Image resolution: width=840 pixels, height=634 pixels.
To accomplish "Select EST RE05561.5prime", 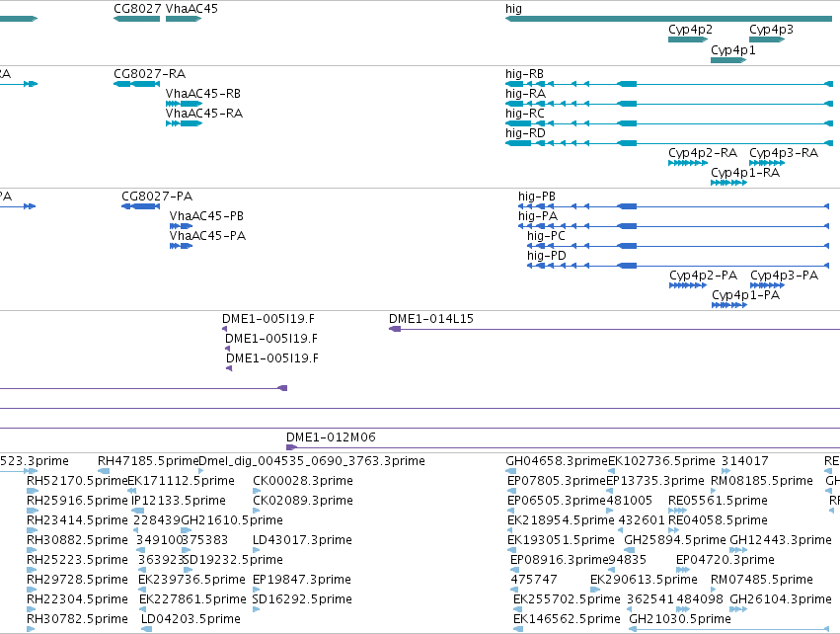I will pyautogui.click(x=678, y=511).
